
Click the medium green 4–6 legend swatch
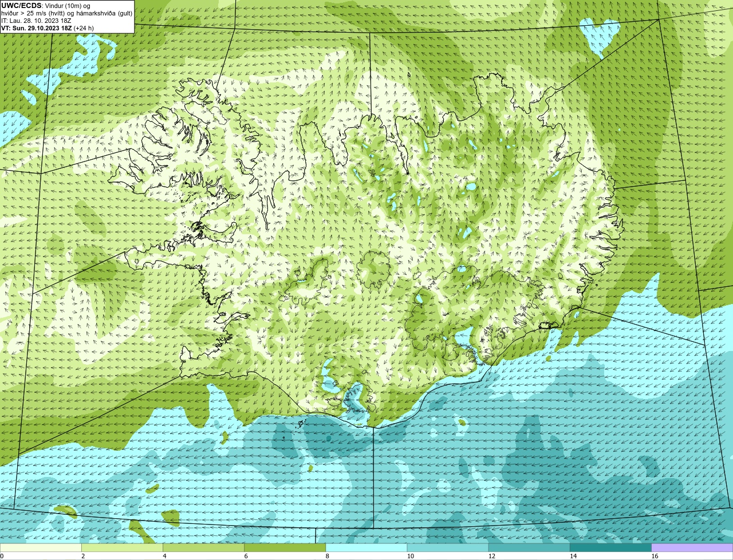204,548
